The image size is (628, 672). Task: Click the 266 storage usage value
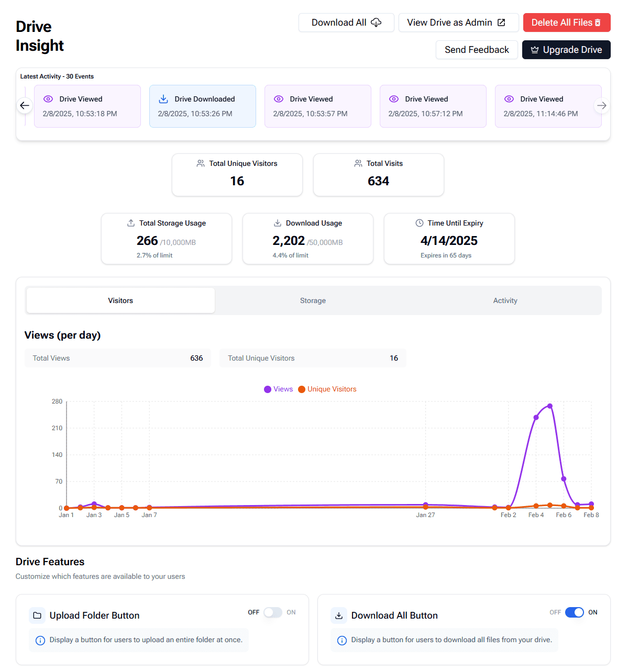coord(147,241)
